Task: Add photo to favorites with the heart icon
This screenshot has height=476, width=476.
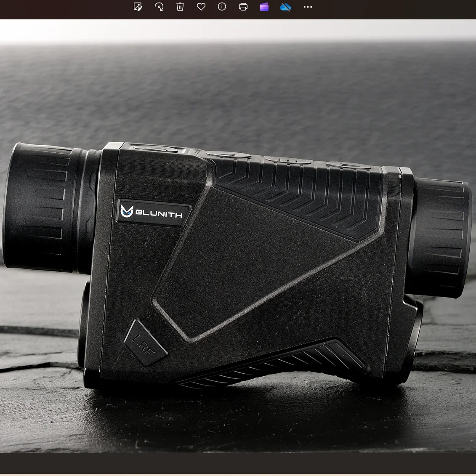Action: coord(201,7)
